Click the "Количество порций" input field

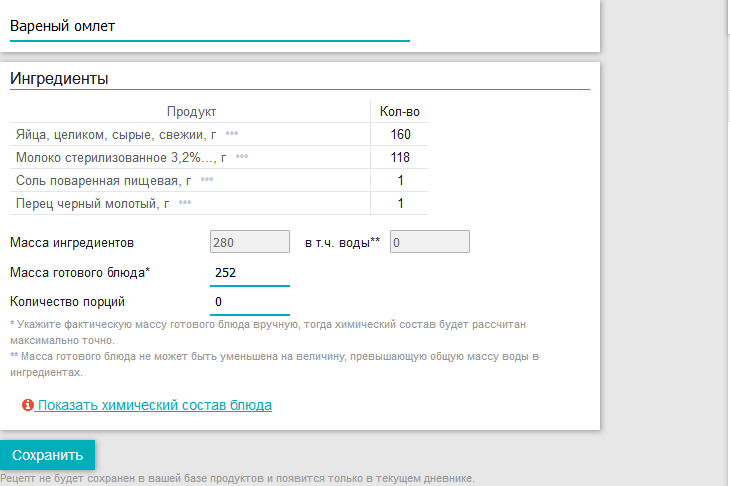click(249, 302)
